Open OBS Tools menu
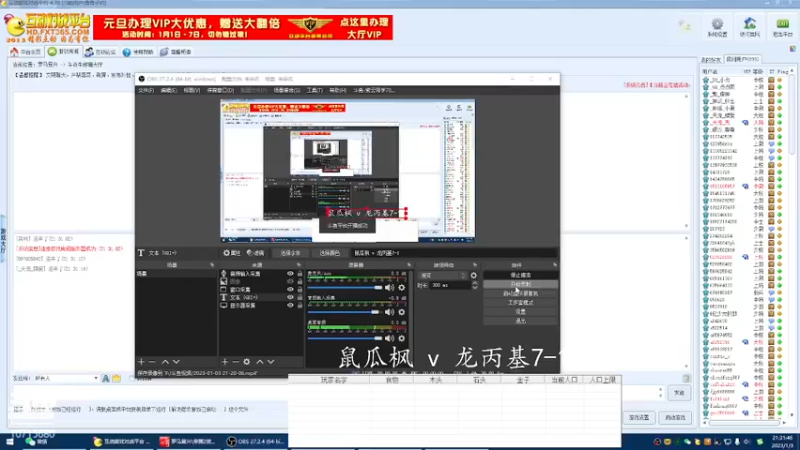This screenshot has height=450, width=800. [x=314, y=90]
